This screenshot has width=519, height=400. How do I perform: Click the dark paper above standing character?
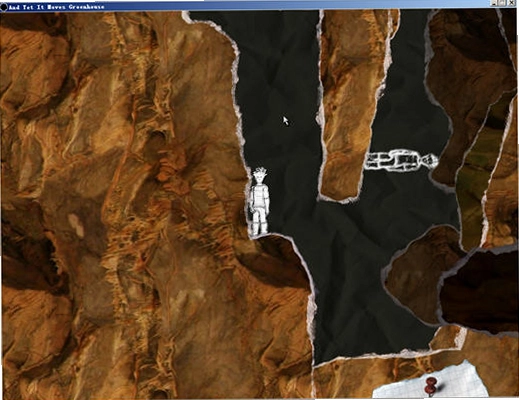[x=277, y=90]
